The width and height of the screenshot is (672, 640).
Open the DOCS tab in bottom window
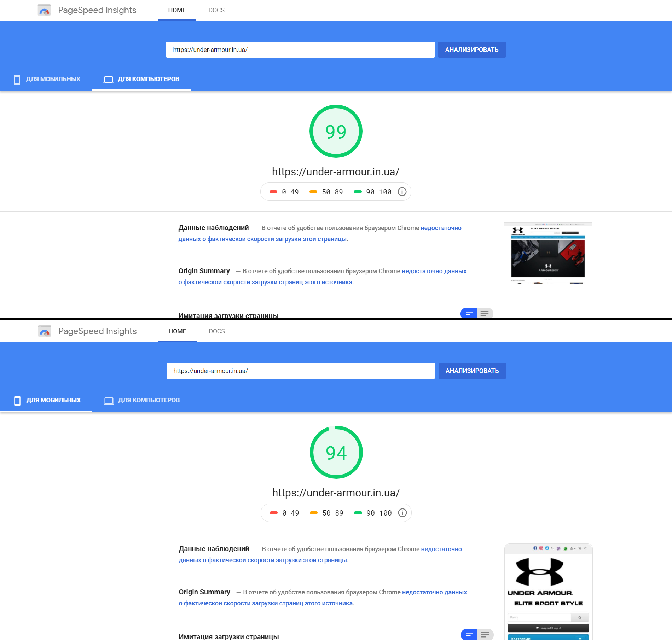(x=217, y=331)
